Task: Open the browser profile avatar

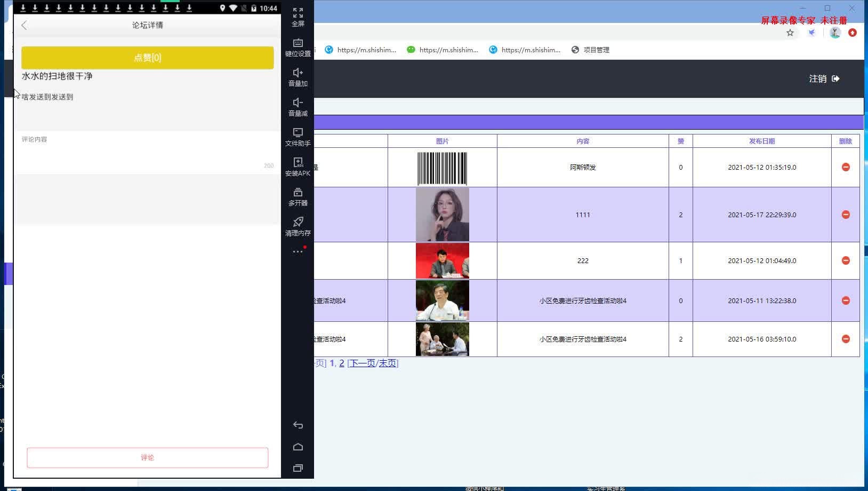Action: point(835,33)
